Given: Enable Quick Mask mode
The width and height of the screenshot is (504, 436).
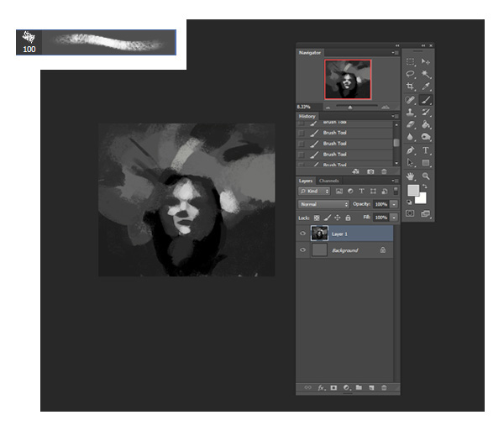Looking at the screenshot, I should (410, 213).
